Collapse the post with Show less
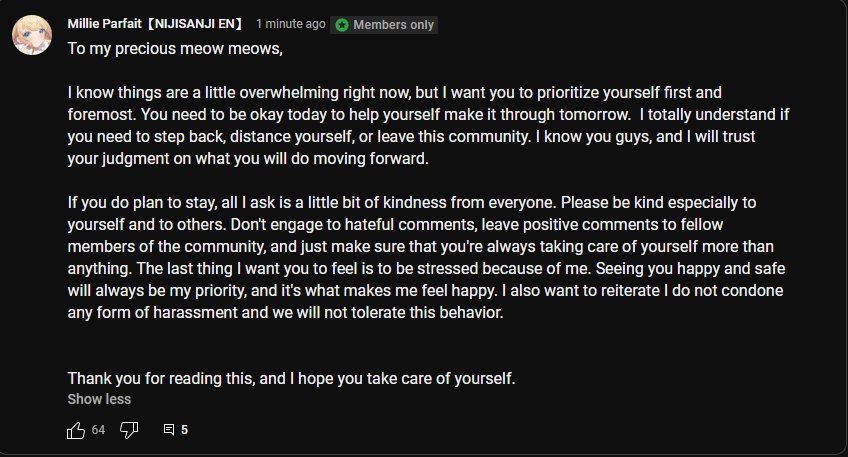The image size is (848, 457). click(99, 399)
